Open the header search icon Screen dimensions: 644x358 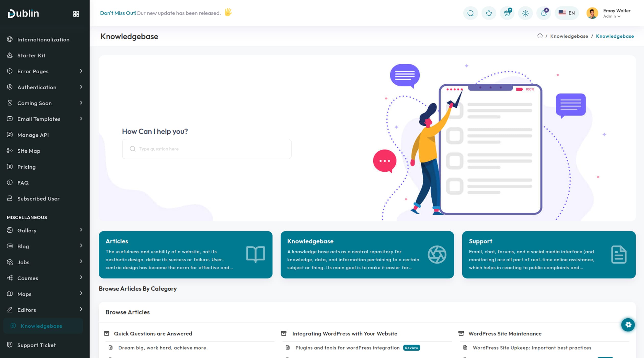tap(470, 13)
